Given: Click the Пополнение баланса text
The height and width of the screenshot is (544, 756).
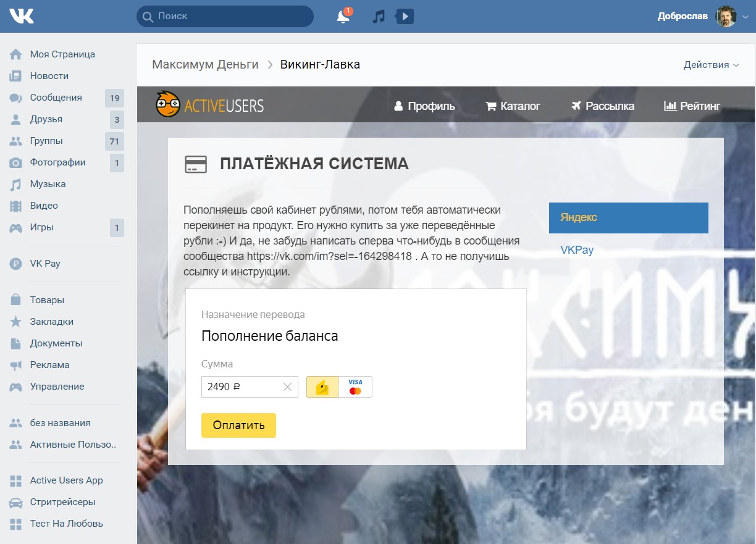Looking at the screenshot, I should click(270, 337).
